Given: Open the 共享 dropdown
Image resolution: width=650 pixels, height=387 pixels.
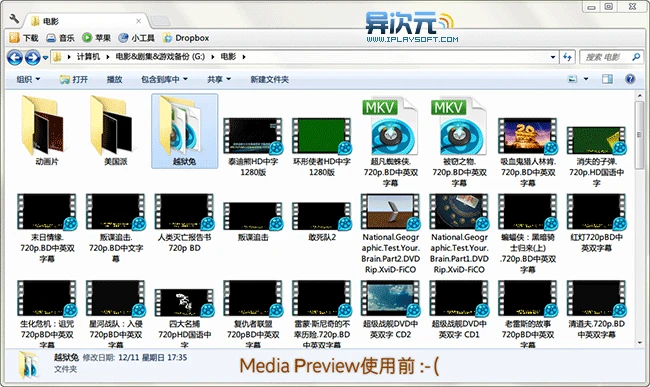Looking at the screenshot, I should pyautogui.click(x=219, y=79).
